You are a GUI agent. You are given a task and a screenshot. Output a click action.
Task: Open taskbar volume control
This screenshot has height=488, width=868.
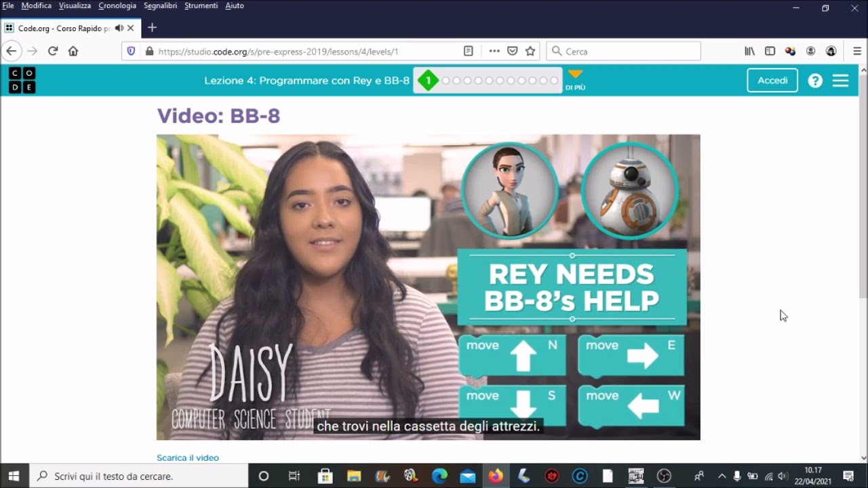(783, 476)
